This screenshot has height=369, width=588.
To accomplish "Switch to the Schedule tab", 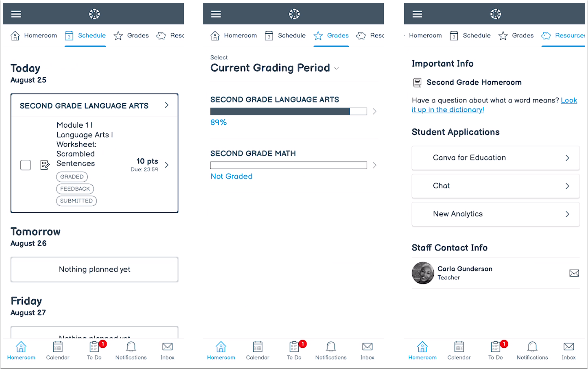I will point(83,35).
